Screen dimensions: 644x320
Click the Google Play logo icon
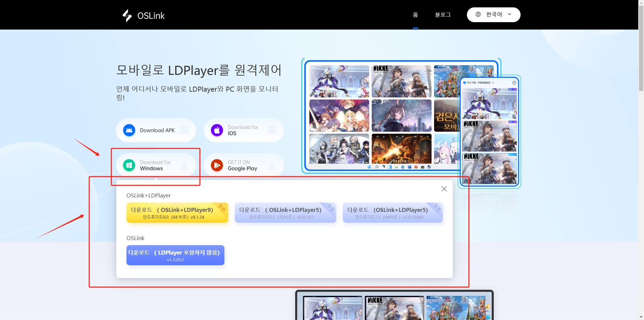click(217, 165)
